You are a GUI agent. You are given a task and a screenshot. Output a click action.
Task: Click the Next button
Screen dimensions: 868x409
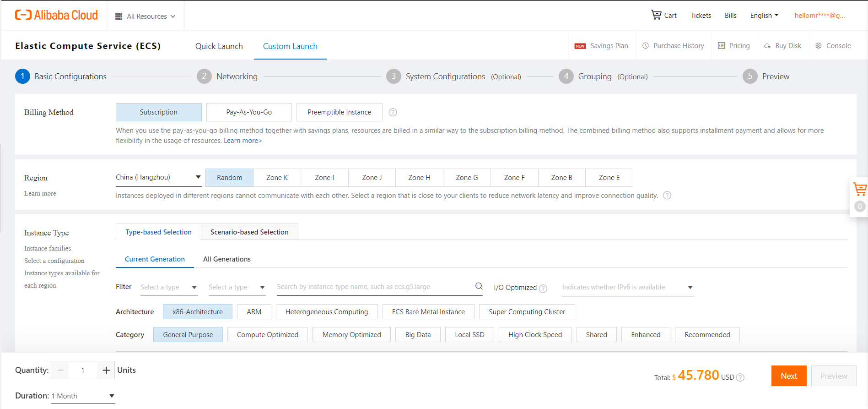point(789,376)
